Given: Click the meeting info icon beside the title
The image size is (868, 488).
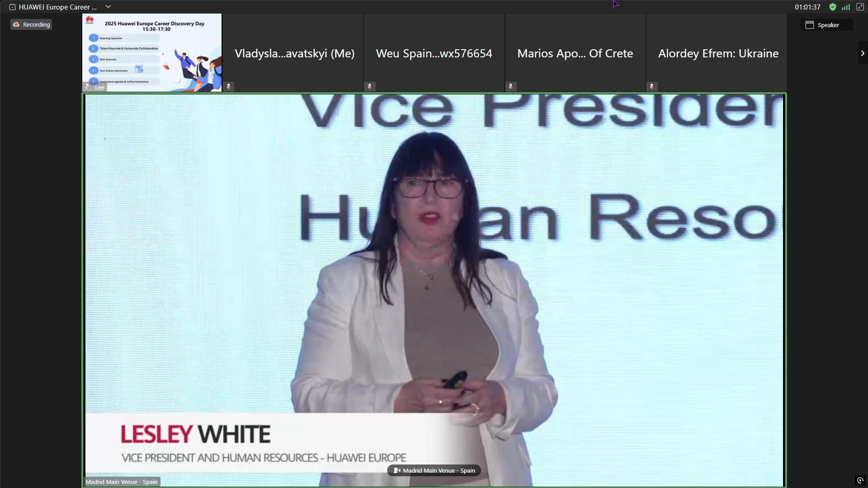Looking at the screenshot, I should 12,7.
